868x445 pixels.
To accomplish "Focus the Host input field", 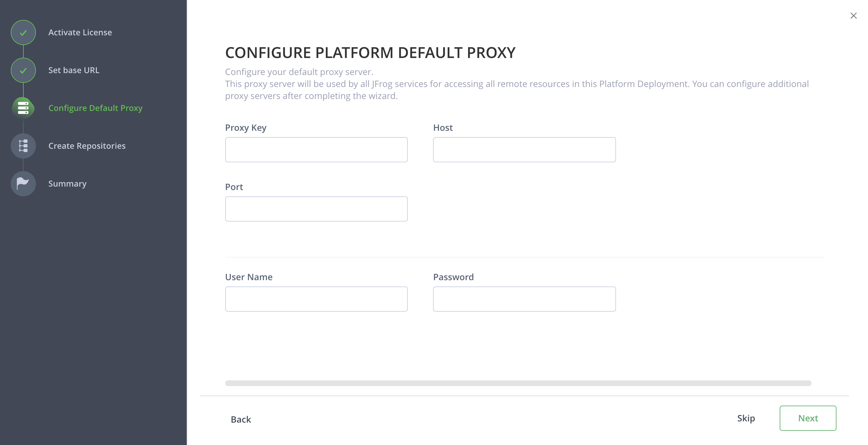I will coord(524,149).
